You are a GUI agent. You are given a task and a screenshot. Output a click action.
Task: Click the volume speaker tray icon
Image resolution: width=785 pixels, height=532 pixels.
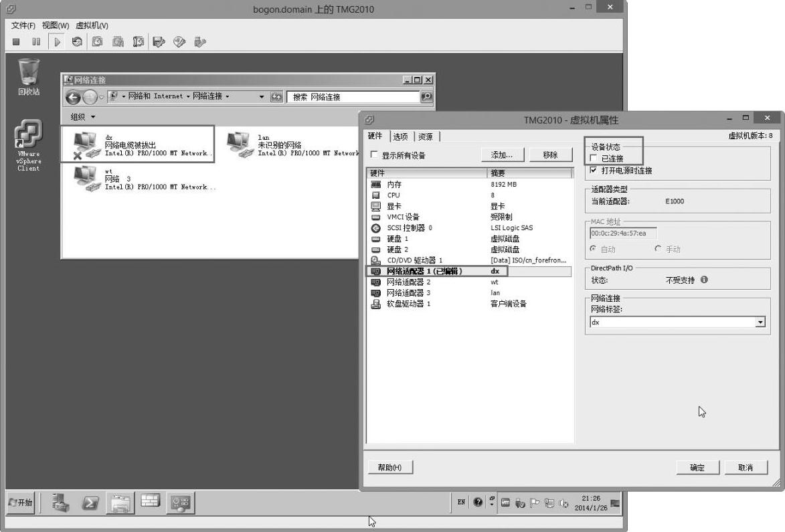coord(563,503)
